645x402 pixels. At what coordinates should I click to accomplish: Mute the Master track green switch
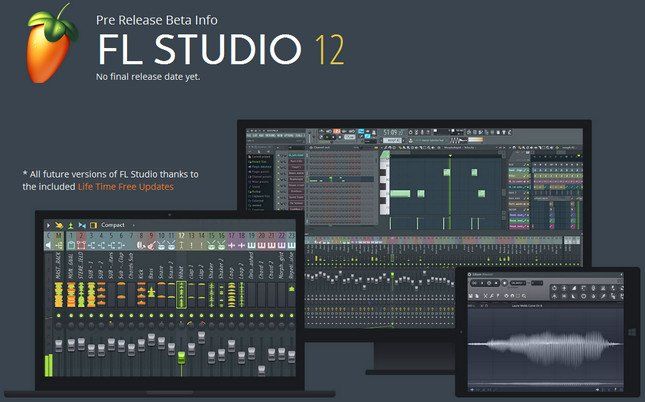58,316
